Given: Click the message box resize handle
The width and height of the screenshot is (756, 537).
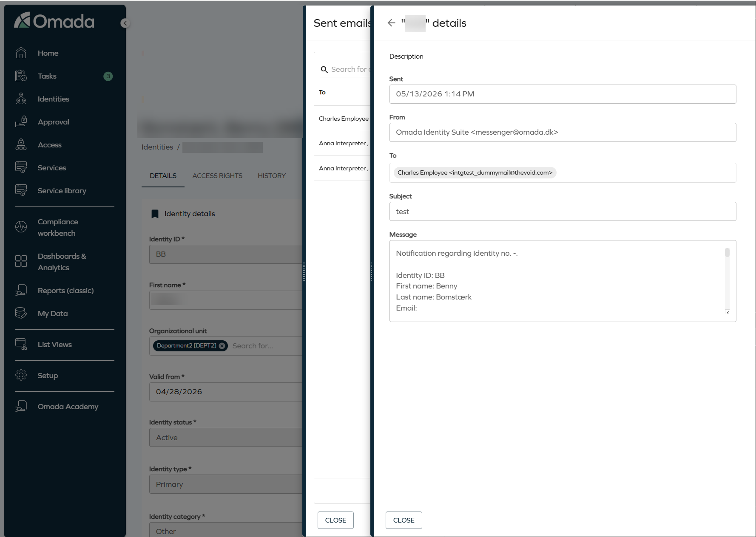Looking at the screenshot, I should pos(728,312).
